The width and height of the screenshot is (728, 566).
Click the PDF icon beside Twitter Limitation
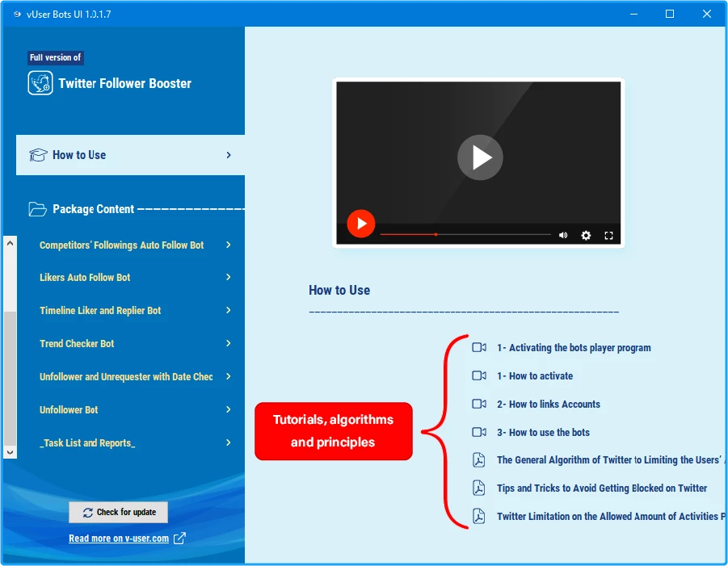[x=478, y=516]
